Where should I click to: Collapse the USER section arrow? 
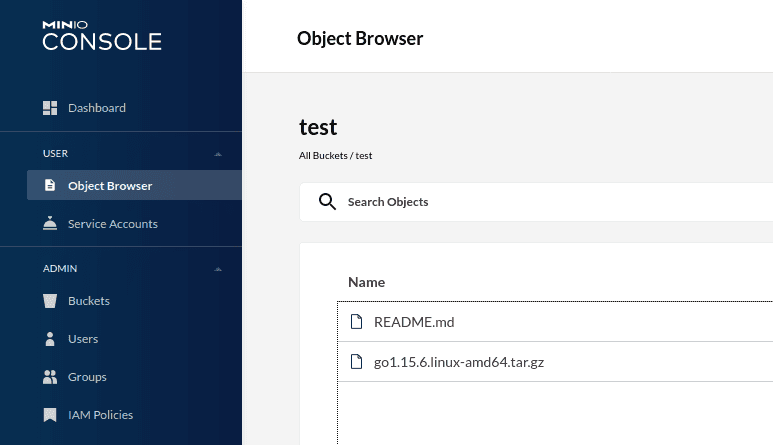pos(218,154)
